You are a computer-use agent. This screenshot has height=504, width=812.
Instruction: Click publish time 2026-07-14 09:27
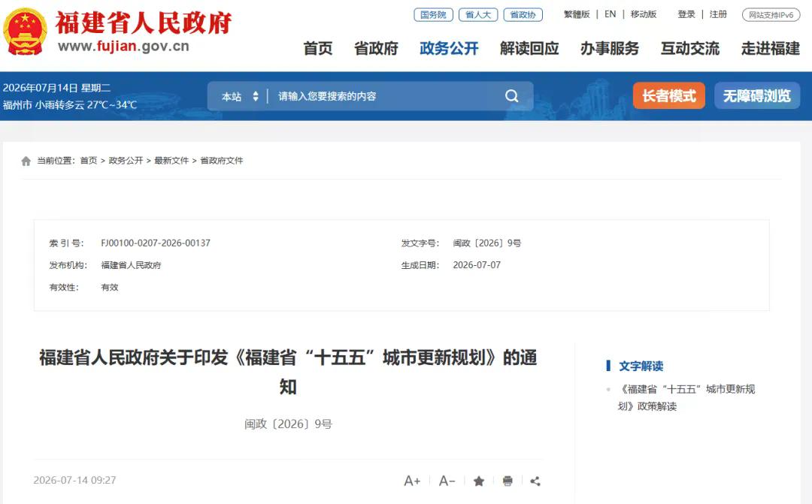(x=74, y=480)
